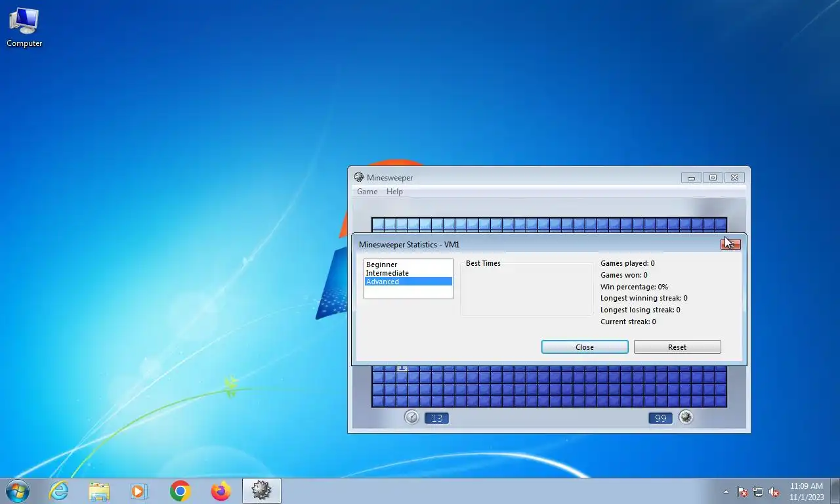This screenshot has width=840, height=504.
Task: Open the Windows Start menu
Action: [x=17, y=491]
